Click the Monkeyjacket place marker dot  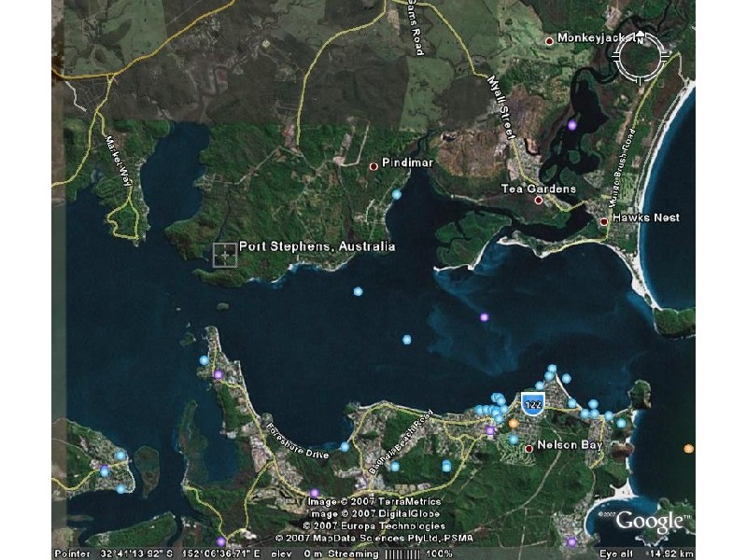(549, 41)
